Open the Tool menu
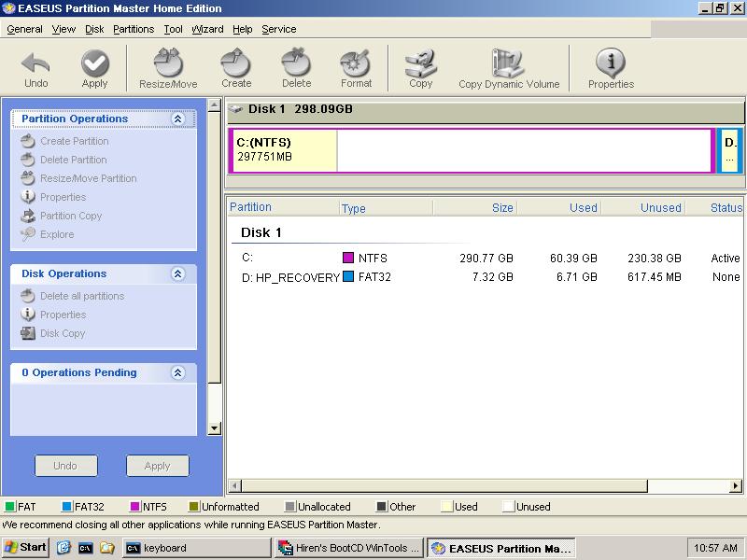The height and width of the screenshot is (560, 747). pos(173,29)
